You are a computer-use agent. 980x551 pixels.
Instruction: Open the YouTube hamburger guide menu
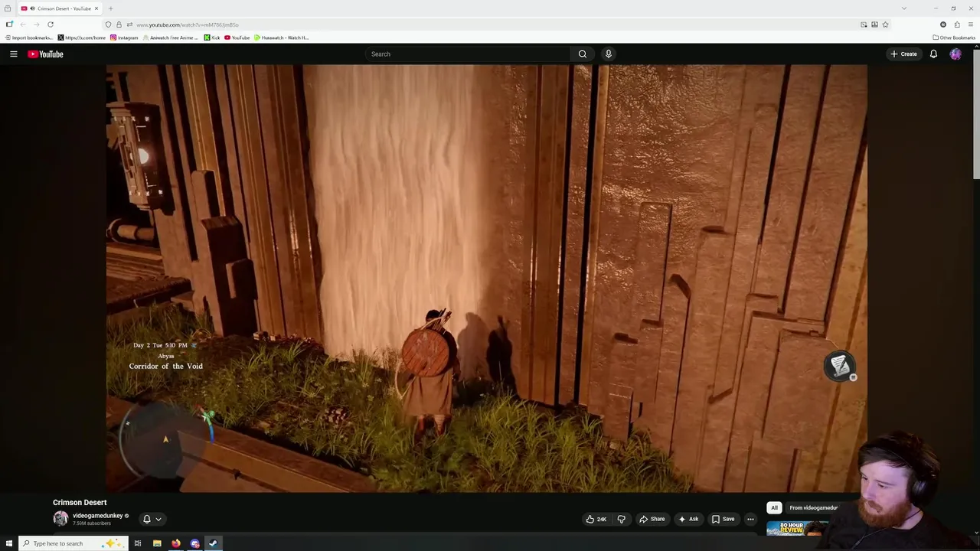point(13,54)
